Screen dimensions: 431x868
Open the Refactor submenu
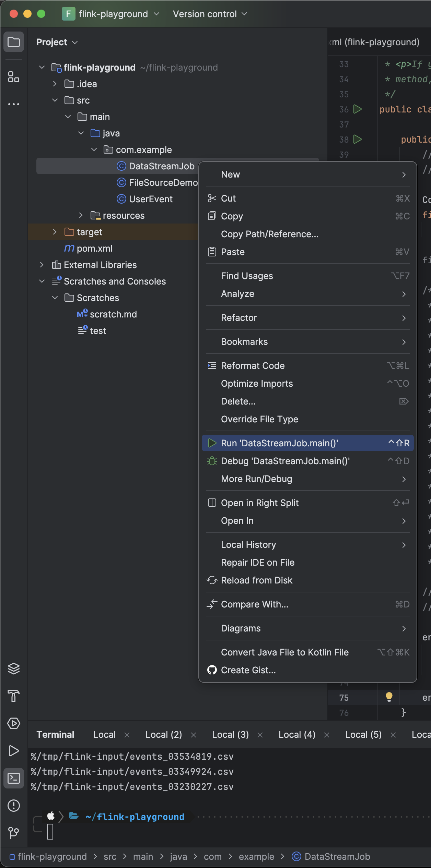pyautogui.click(x=308, y=318)
